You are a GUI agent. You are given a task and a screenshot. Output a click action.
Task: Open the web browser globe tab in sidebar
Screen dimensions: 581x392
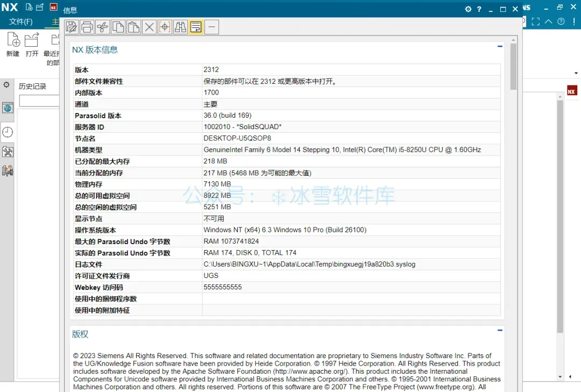[x=8, y=108]
